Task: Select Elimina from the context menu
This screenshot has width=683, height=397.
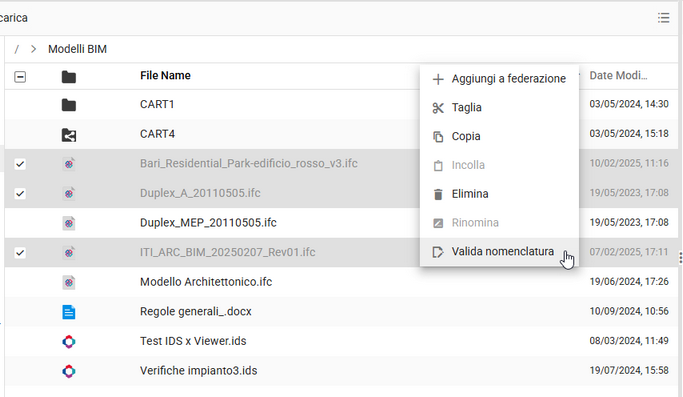Action: tap(499, 194)
